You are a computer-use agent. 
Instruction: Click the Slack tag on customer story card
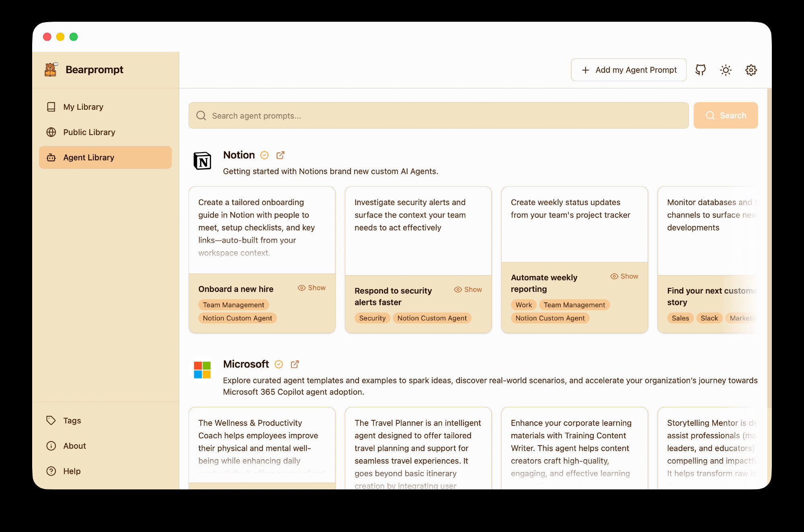tap(709, 318)
